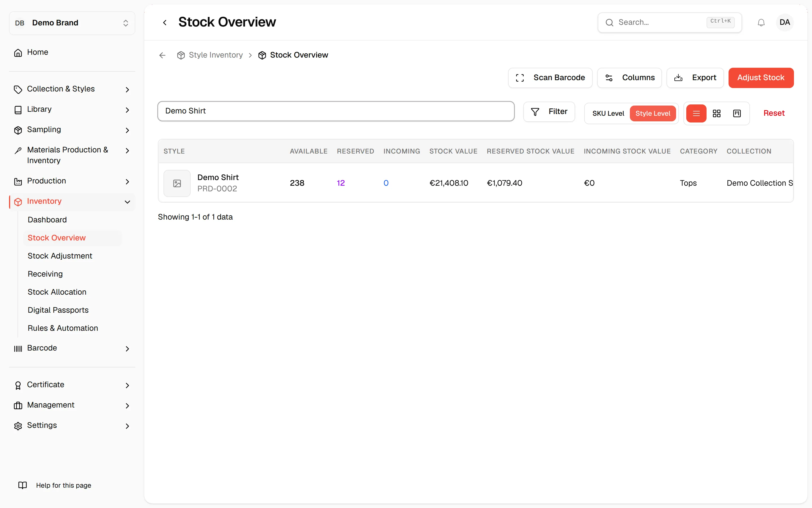This screenshot has width=812, height=508.
Task: Click the breadcrumb back arrow
Action: coord(162,55)
